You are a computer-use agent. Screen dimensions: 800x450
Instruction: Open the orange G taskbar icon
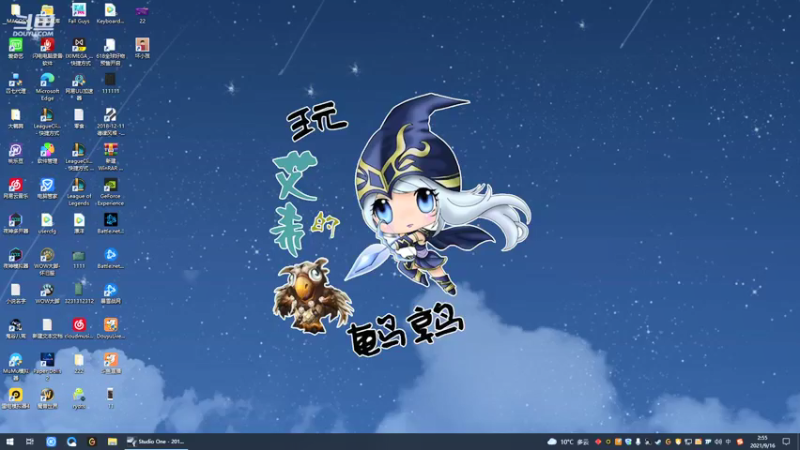point(92,441)
